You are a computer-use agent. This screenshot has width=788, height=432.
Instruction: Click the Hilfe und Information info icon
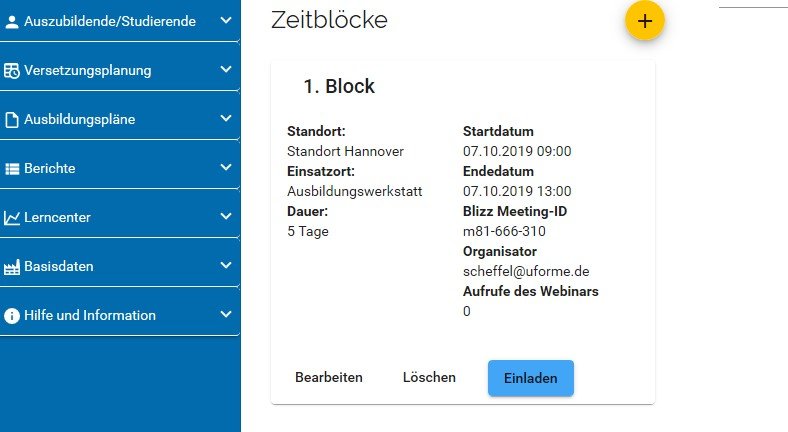[12, 316]
